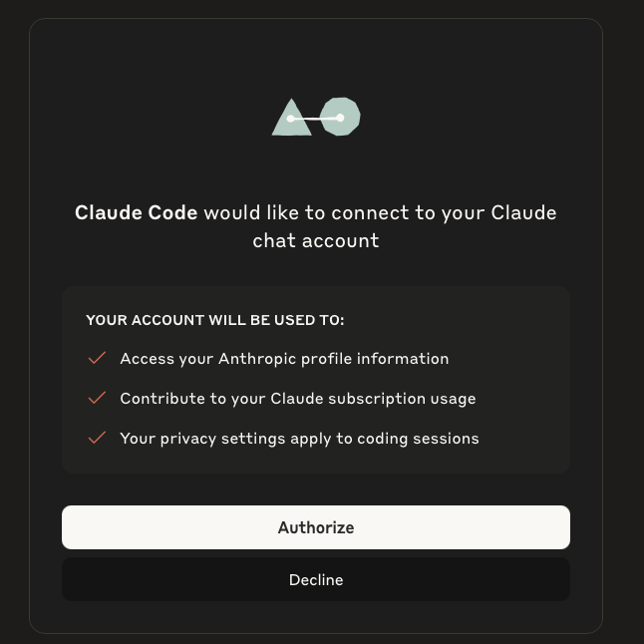Click the checkmark beside privacy settings item
Screen dimensions: 644x644
pyautogui.click(x=97, y=438)
